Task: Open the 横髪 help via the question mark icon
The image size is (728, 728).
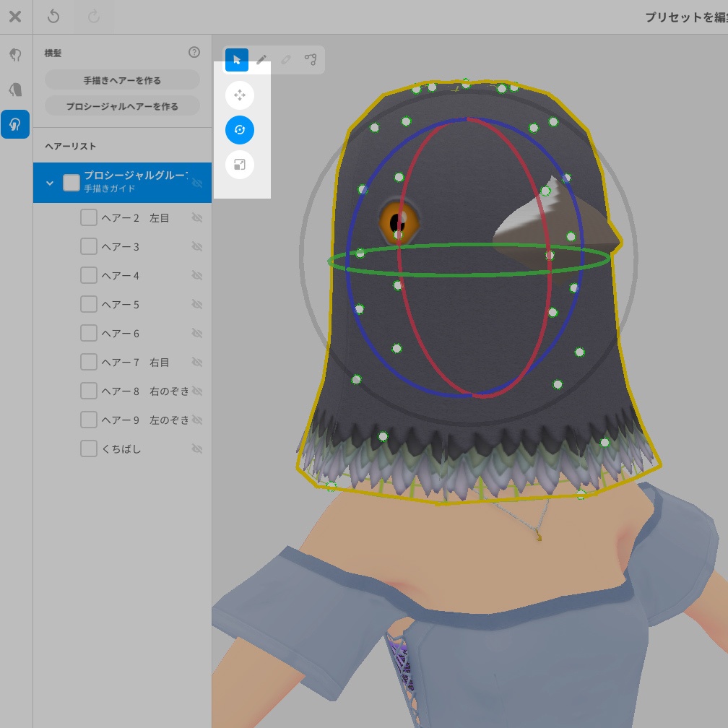Action: pos(194,52)
